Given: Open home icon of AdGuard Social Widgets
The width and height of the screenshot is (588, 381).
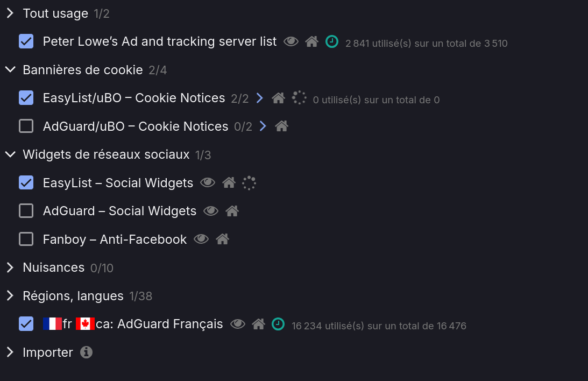Looking at the screenshot, I should tap(232, 211).
